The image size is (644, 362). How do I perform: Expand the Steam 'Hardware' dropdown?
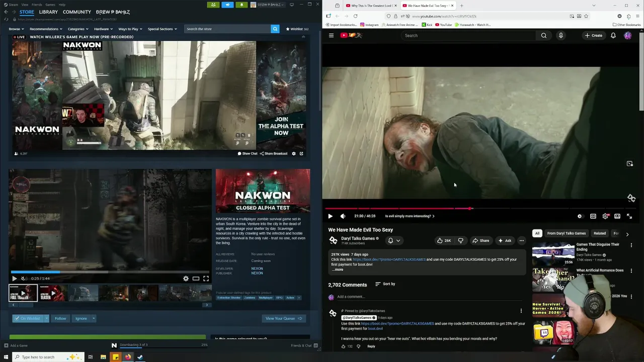[x=103, y=29]
